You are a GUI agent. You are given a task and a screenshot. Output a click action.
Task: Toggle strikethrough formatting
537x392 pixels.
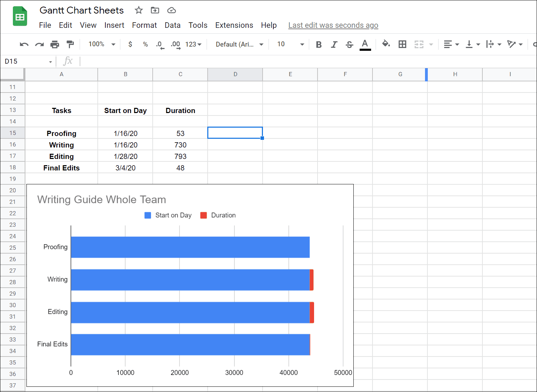(350, 45)
